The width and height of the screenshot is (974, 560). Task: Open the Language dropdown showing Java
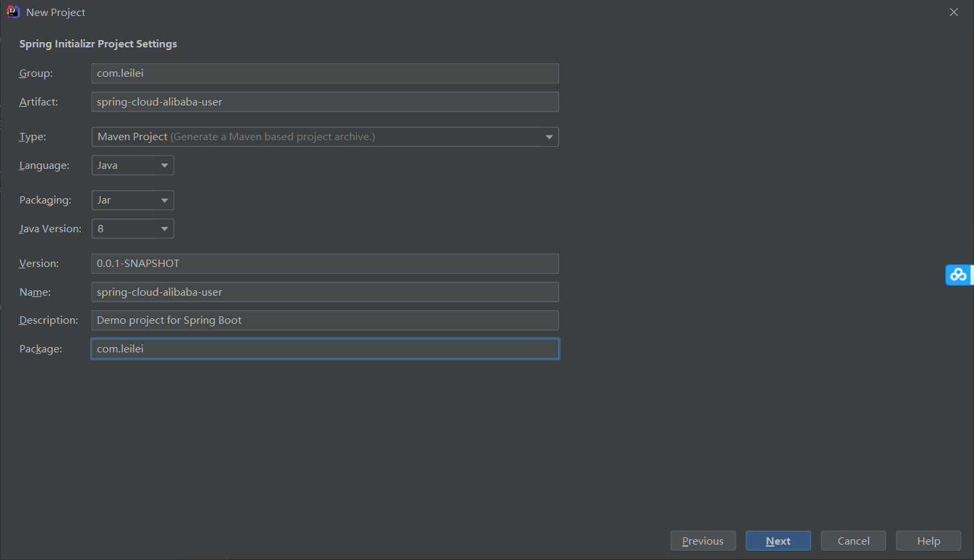coord(133,166)
